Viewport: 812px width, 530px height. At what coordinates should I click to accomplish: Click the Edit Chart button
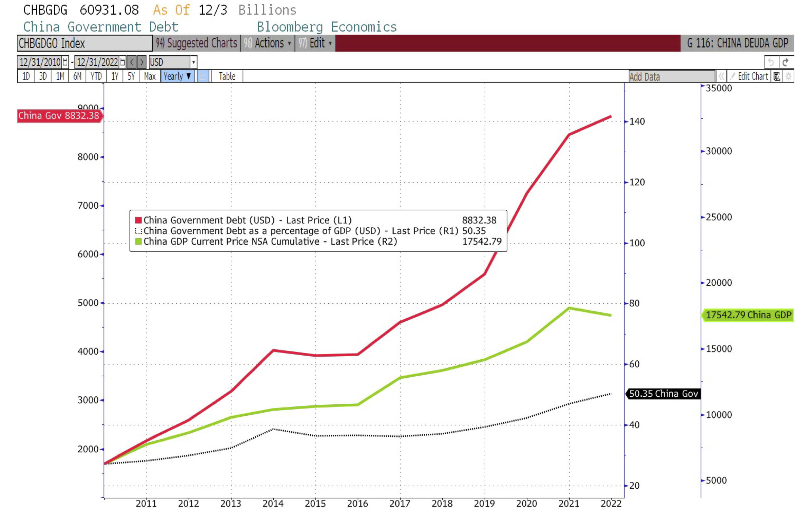tap(749, 76)
